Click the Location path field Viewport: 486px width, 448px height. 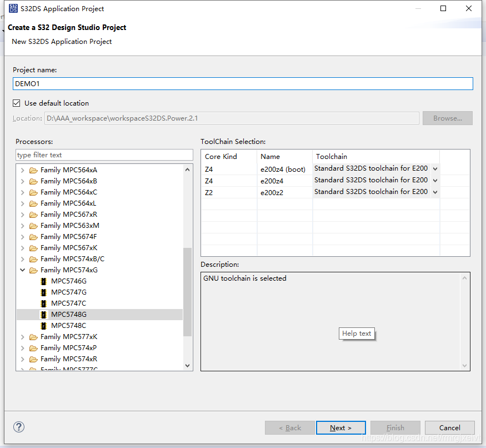click(x=232, y=118)
